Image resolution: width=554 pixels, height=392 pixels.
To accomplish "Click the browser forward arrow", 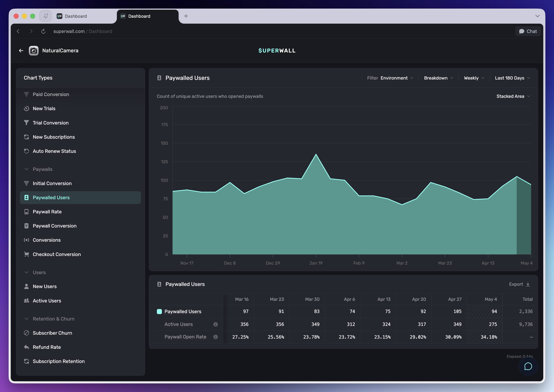I will point(31,31).
